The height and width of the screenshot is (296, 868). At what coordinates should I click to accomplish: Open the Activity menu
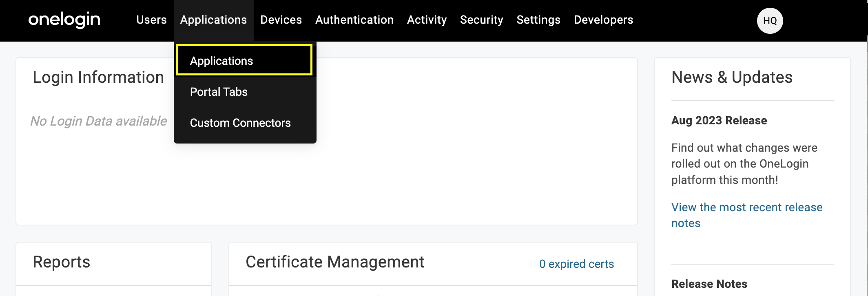[x=427, y=20]
